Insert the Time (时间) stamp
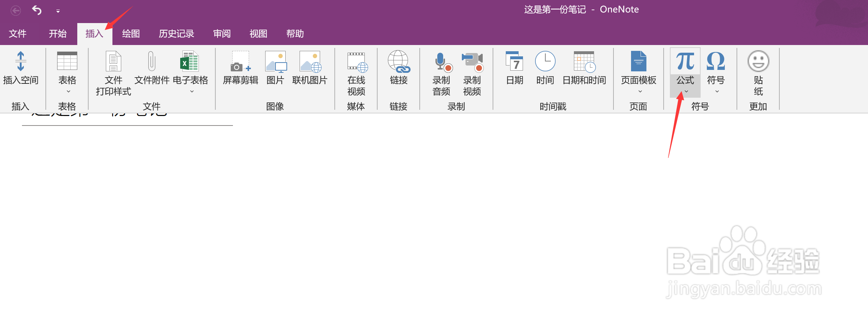 click(x=545, y=61)
